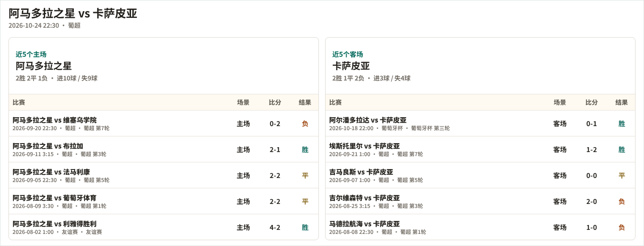644x246 pixels.
Task: Click the summary 2胜 1平 2负 进3球 / 失4球
Action: click(371, 78)
